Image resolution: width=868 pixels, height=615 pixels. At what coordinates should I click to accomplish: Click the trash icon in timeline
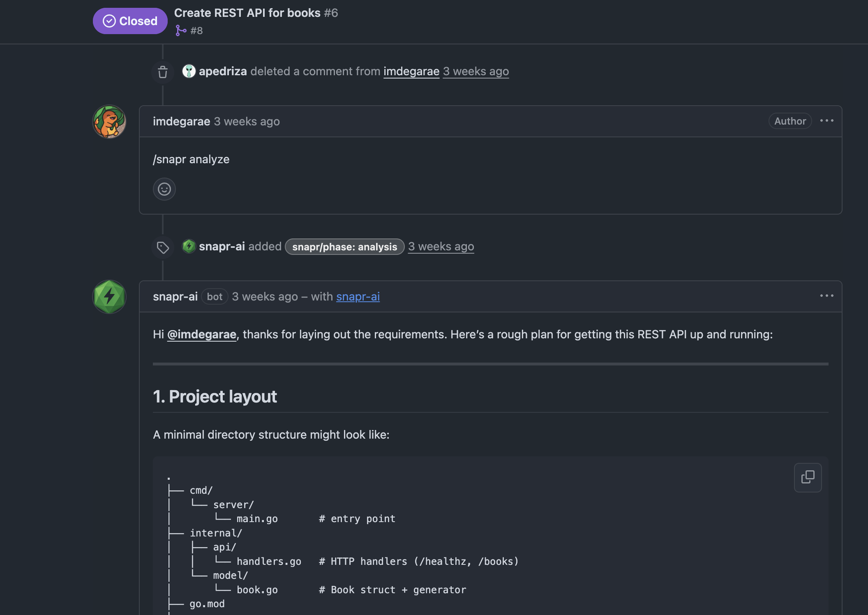coord(163,72)
